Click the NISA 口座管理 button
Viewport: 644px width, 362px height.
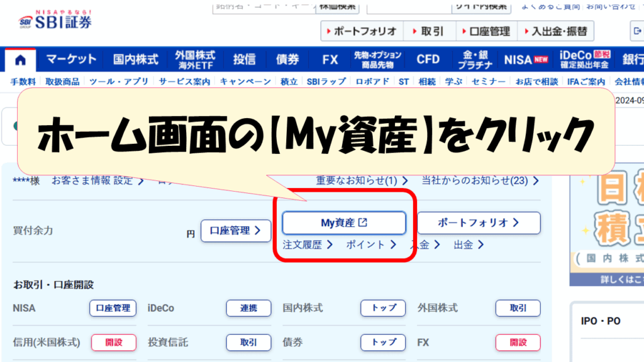point(113,308)
